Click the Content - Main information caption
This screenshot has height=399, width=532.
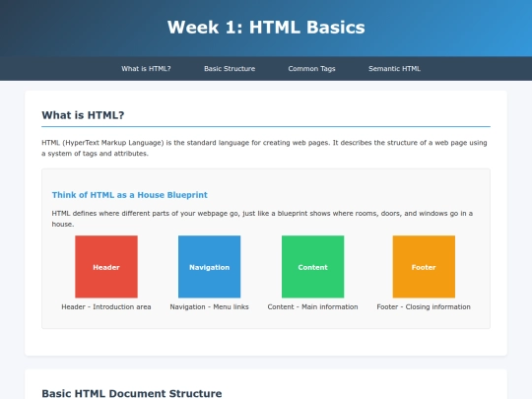[312, 306]
